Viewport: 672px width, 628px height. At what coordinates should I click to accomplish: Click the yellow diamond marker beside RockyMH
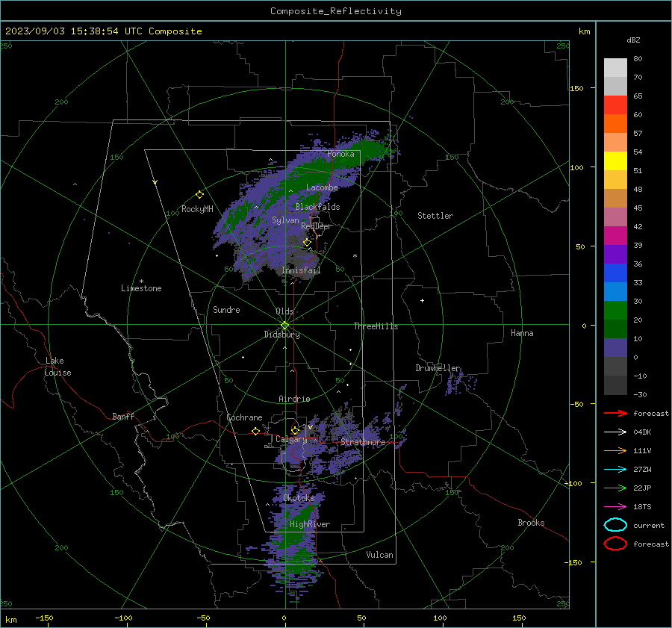199,195
